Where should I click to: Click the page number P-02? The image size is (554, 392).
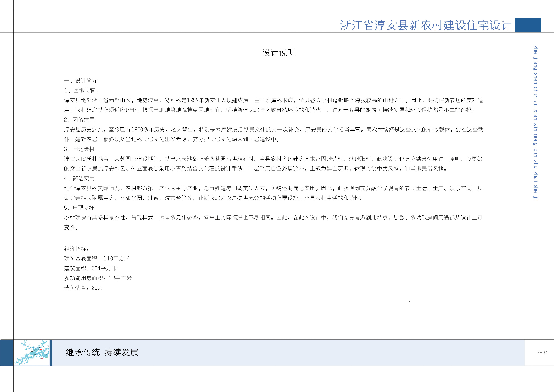pos(542,352)
